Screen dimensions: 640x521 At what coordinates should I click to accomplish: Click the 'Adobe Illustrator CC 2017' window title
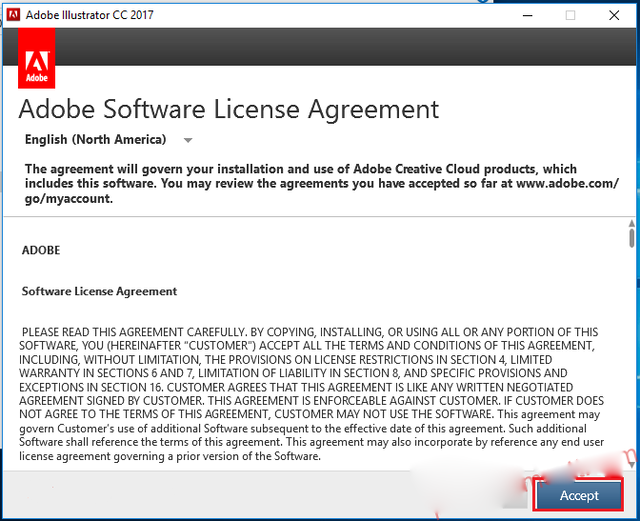click(89, 15)
